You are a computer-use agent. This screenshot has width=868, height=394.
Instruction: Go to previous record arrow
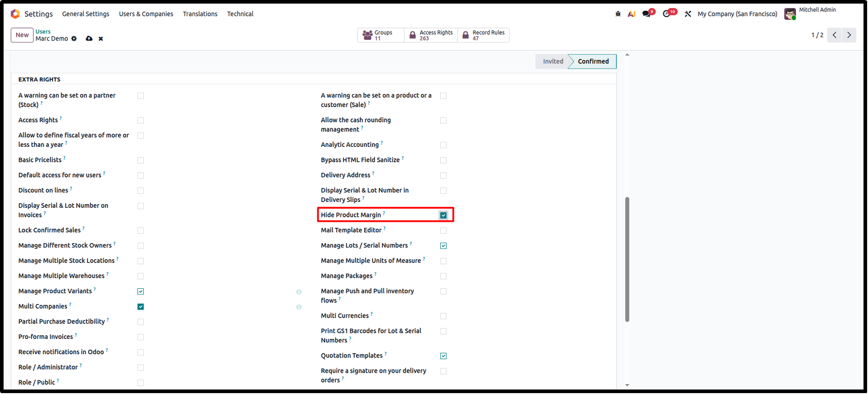pyautogui.click(x=835, y=35)
